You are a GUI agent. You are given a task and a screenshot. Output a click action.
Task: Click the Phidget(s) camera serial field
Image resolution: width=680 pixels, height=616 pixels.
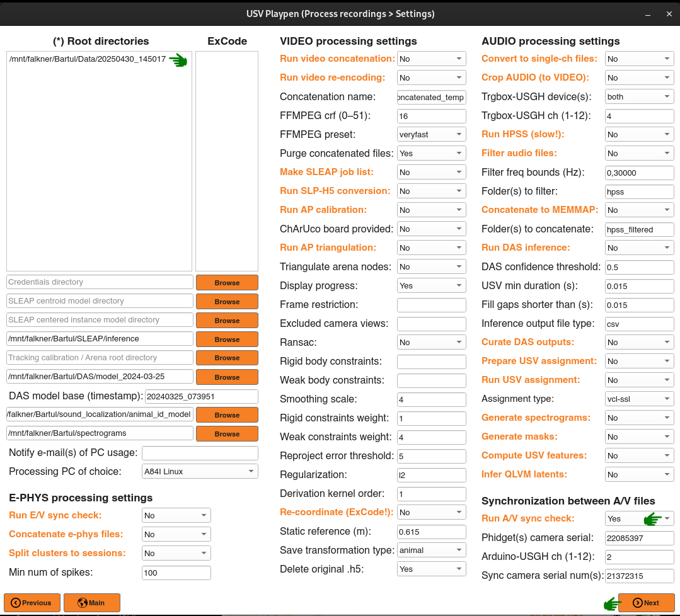click(x=639, y=538)
